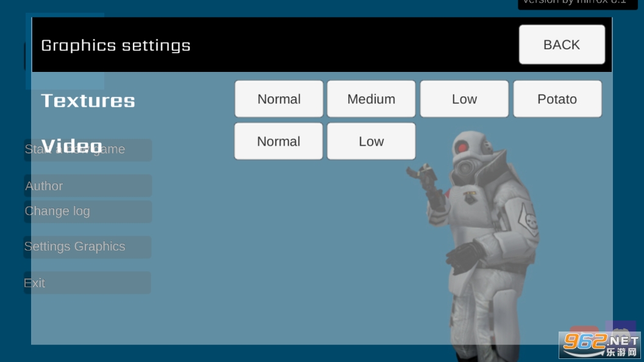Exit the game via Exit
The image size is (644, 362).
click(x=87, y=283)
